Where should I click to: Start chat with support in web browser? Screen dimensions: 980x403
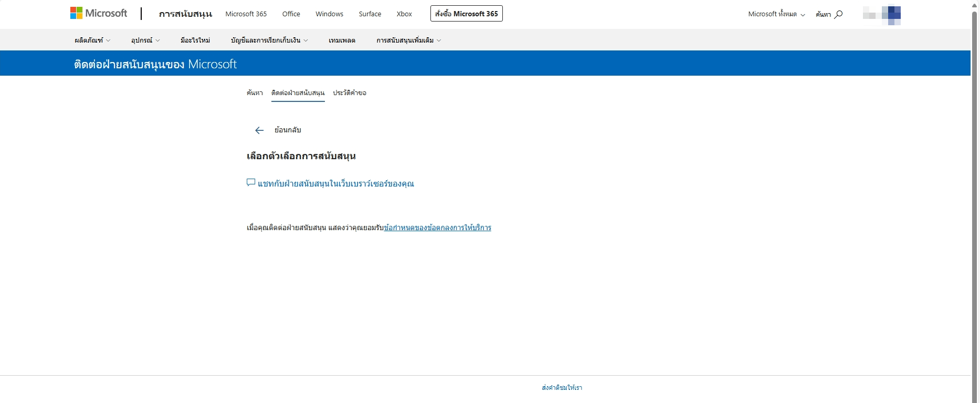tap(335, 183)
